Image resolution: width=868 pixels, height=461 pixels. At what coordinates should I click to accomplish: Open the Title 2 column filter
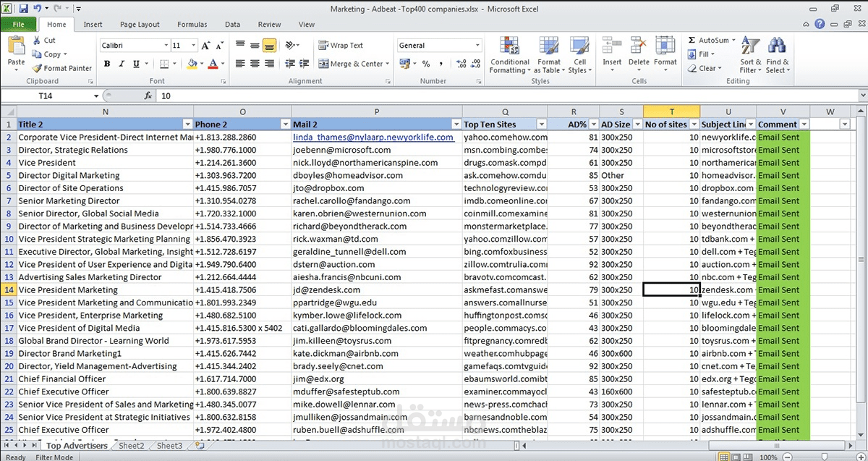click(x=188, y=124)
